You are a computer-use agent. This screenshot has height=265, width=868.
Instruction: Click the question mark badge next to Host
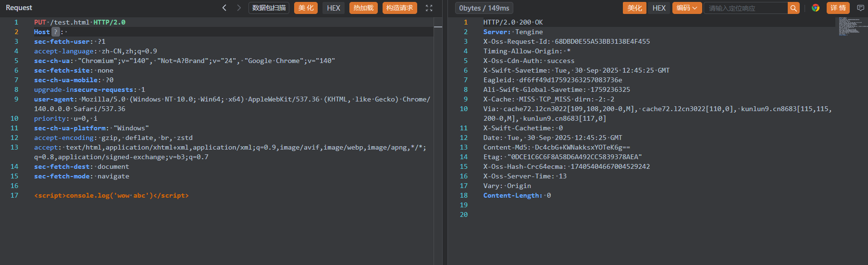[x=55, y=32]
